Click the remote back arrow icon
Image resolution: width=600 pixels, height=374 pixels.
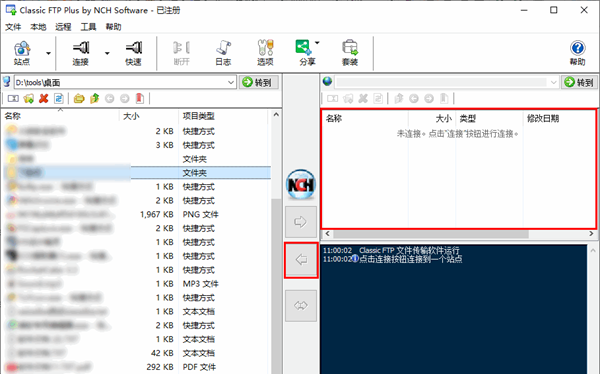click(x=414, y=99)
